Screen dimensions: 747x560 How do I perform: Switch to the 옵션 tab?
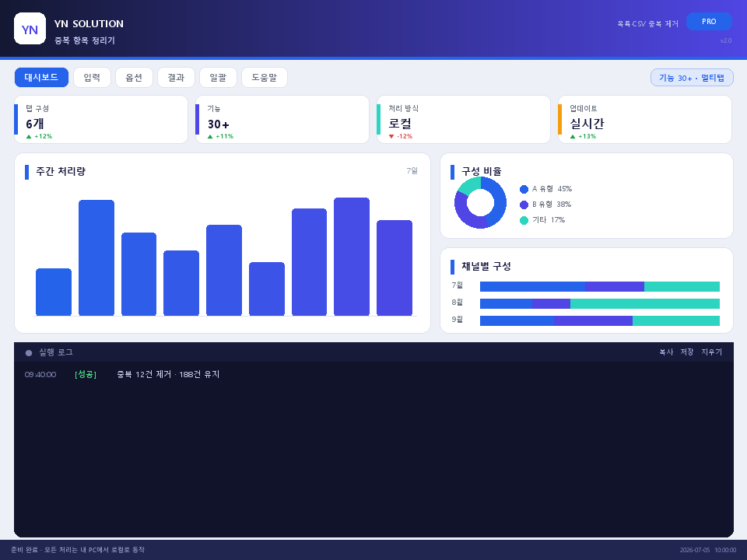pos(134,77)
